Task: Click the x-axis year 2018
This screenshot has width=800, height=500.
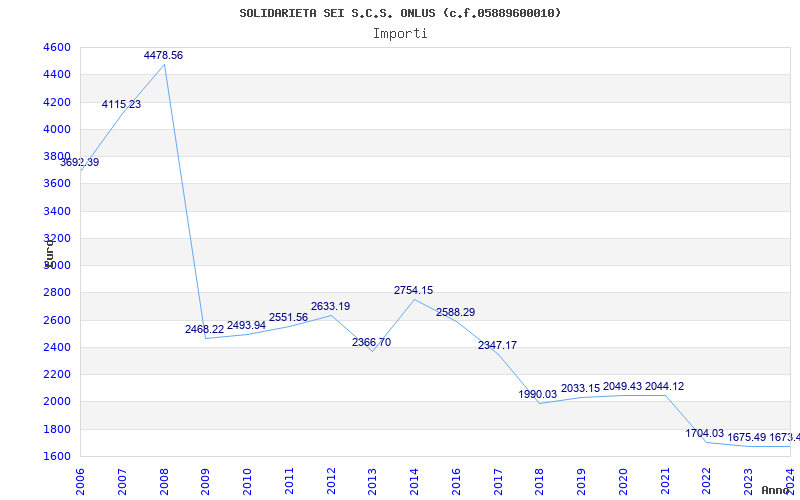Action: (540, 482)
